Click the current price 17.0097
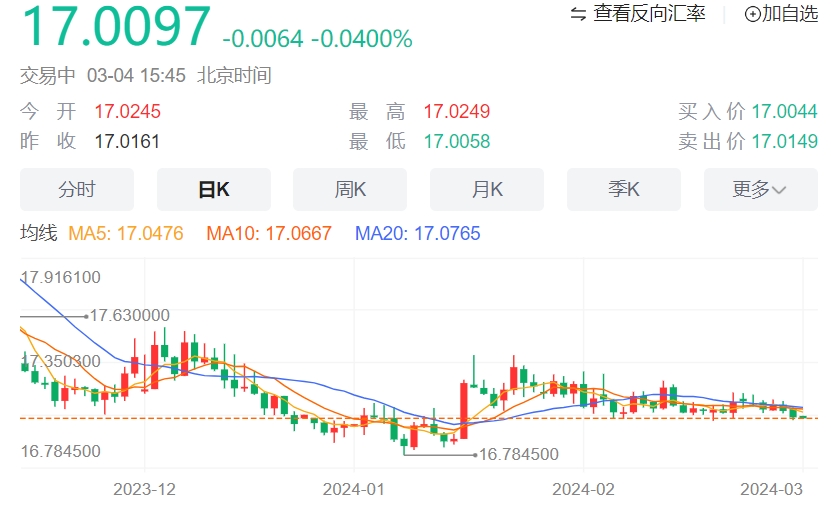The height and width of the screenshot is (513, 831). coord(116,26)
